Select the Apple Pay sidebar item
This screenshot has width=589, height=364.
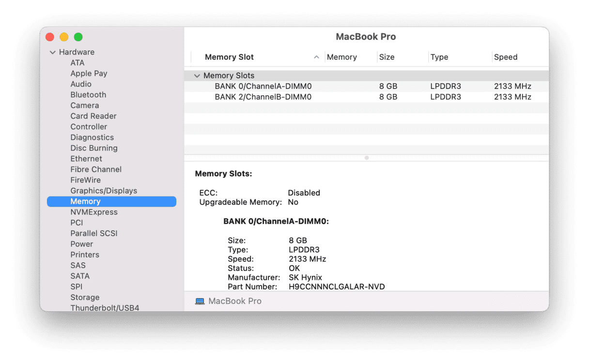click(x=89, y=74)
